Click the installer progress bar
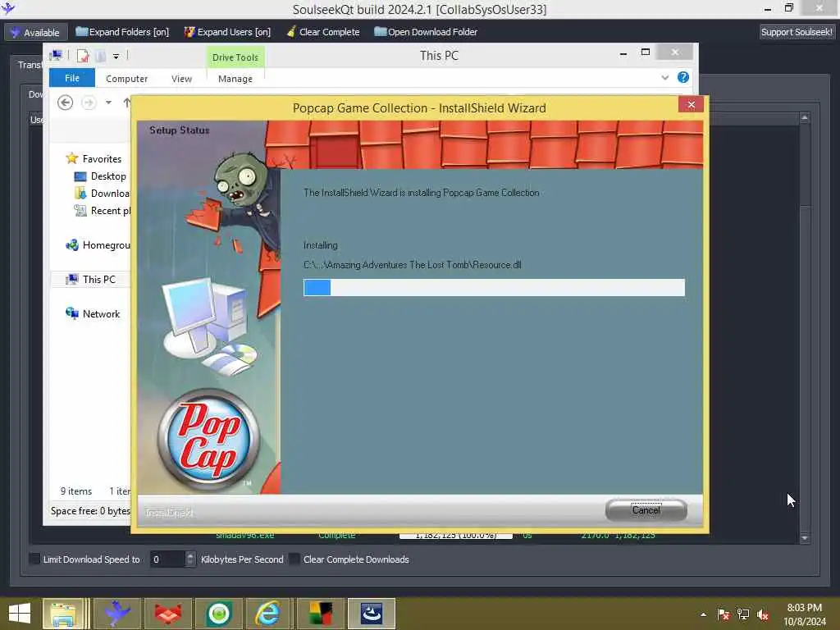 click(494, 287)
